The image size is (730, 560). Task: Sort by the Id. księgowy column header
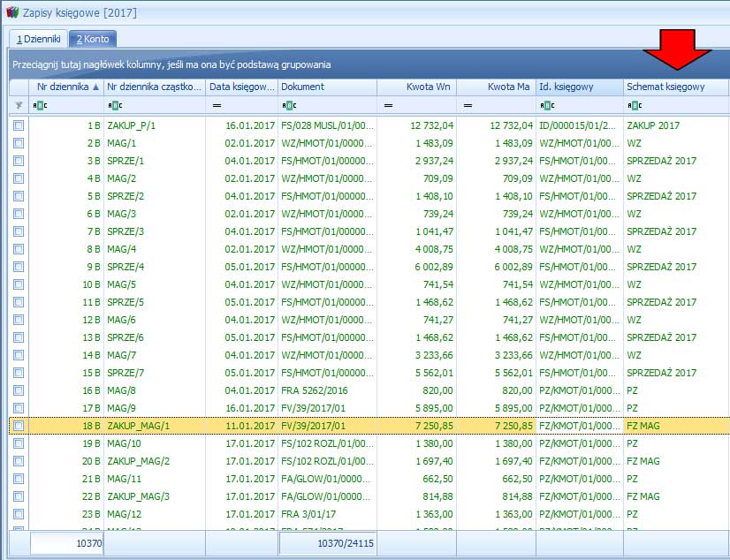click(x=580, y=87)
